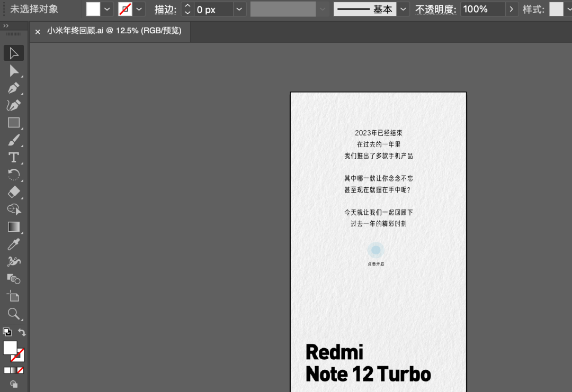Click the 未选择对象 selection status label
This screenshot has height=392, width=572.
coord(34,9)
